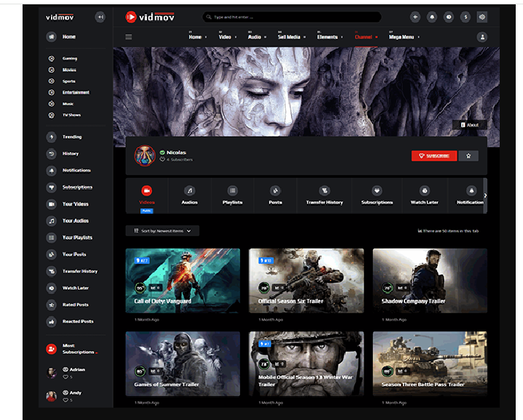Screen dimensions: 523x420
Task: Open Your Audios music note icon
Action: click(x=52, y=221)
